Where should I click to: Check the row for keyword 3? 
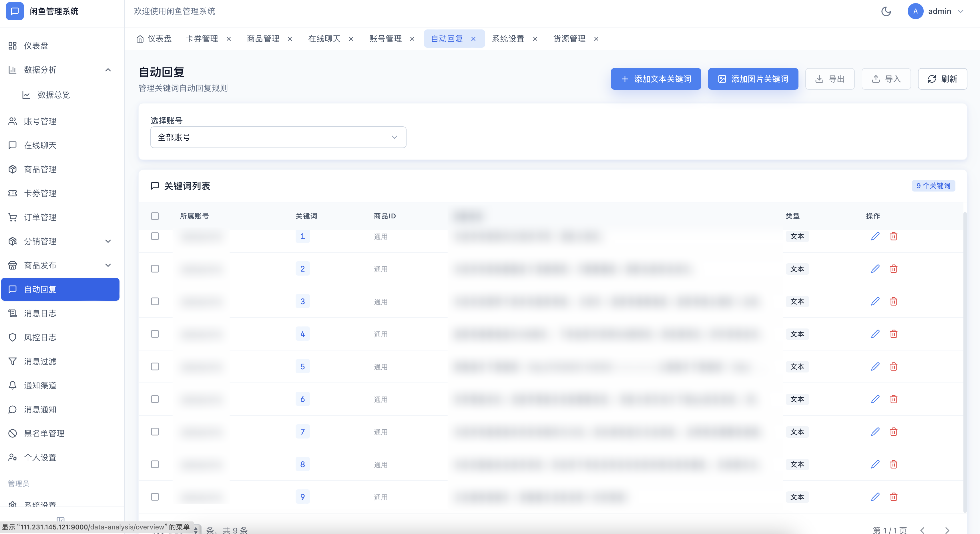pos(155,301)
